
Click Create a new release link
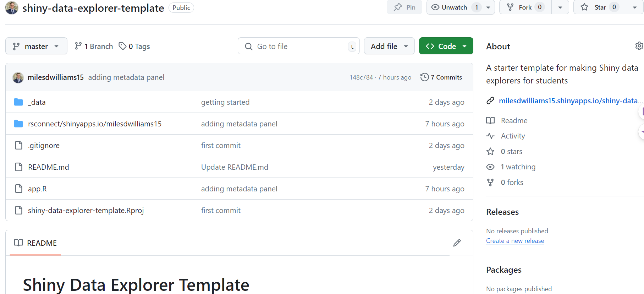pos(515,241)
